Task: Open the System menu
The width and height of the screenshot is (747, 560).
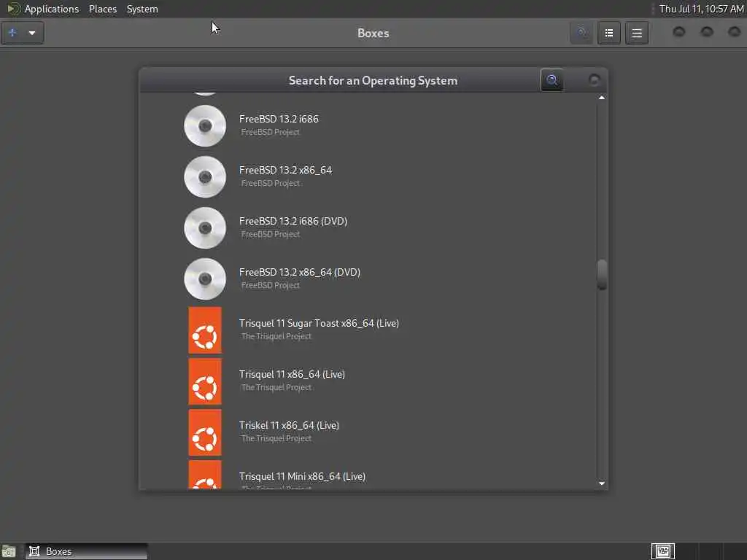Action: [142, 9]
